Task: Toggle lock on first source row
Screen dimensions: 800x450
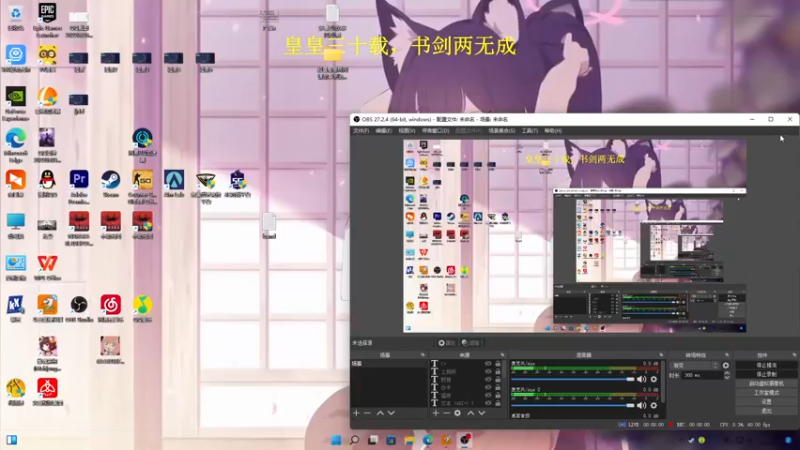Action: [498, 364]
